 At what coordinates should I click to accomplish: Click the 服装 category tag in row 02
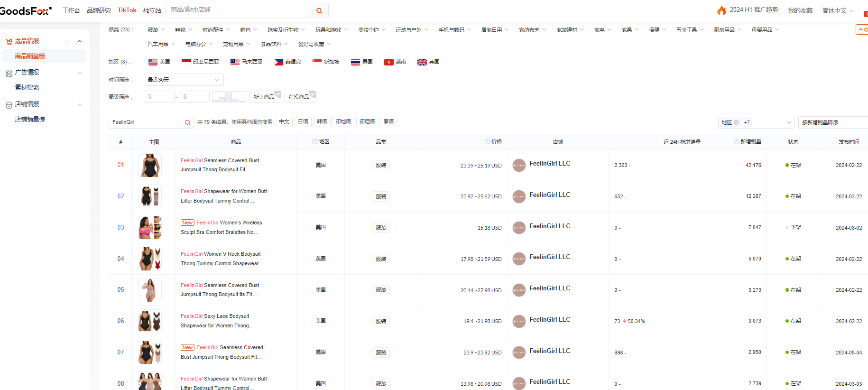point(381,196)
